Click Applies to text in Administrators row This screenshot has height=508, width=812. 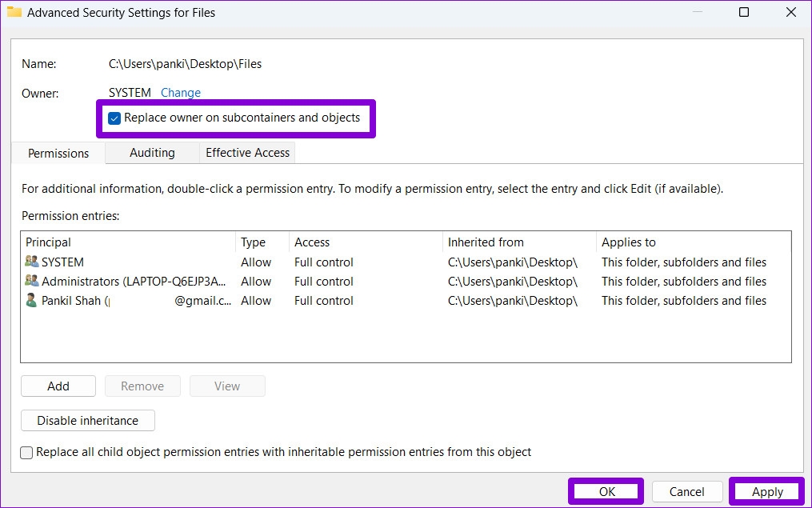pos(683,281)
